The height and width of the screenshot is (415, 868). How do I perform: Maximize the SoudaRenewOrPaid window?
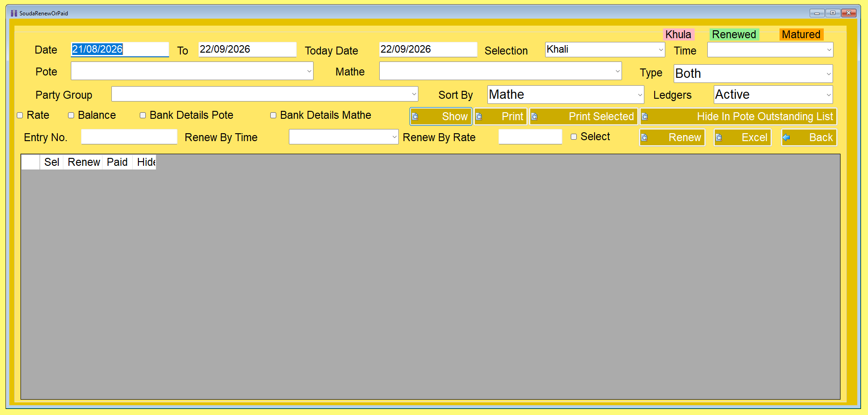click(833, 13)
